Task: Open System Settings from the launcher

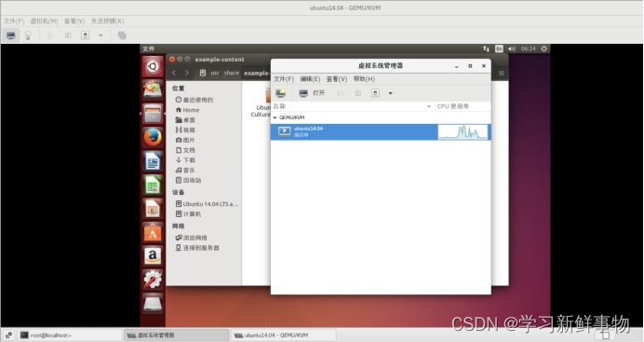Action: click(153, 280)
